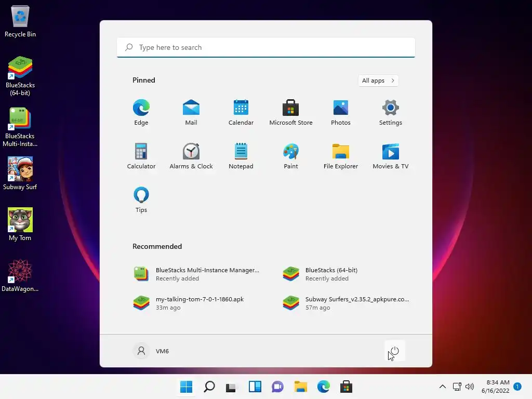Open the VM6 user account menu

click(151, 351)
